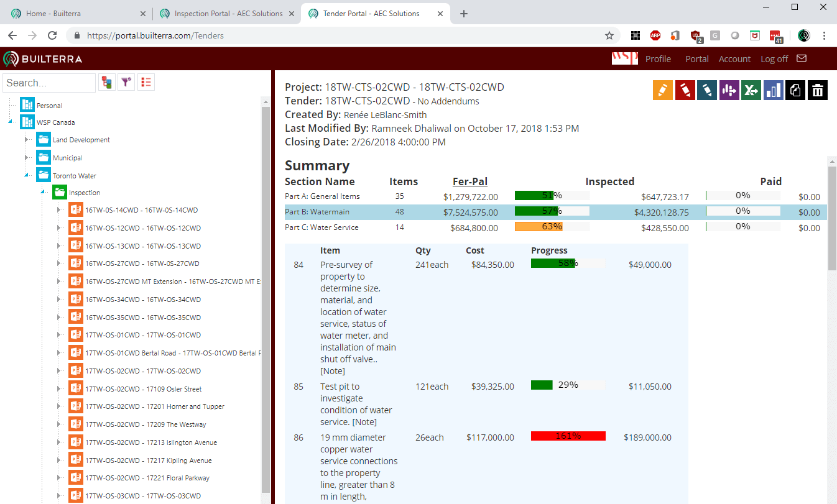Collapse the Inspection folder node
Screen dimensions: 837x504
[x=43, y=193]
